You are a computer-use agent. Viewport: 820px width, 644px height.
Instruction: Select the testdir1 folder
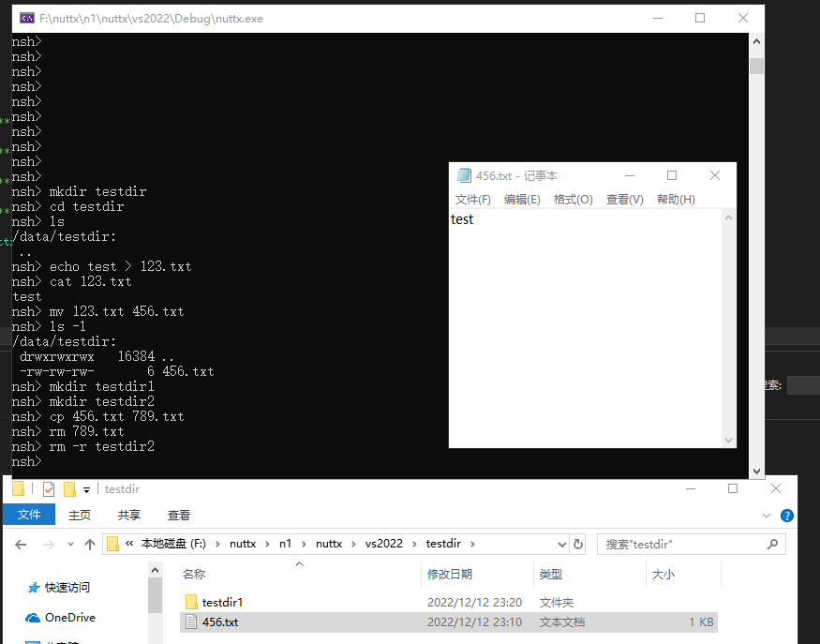coord(222,602)
